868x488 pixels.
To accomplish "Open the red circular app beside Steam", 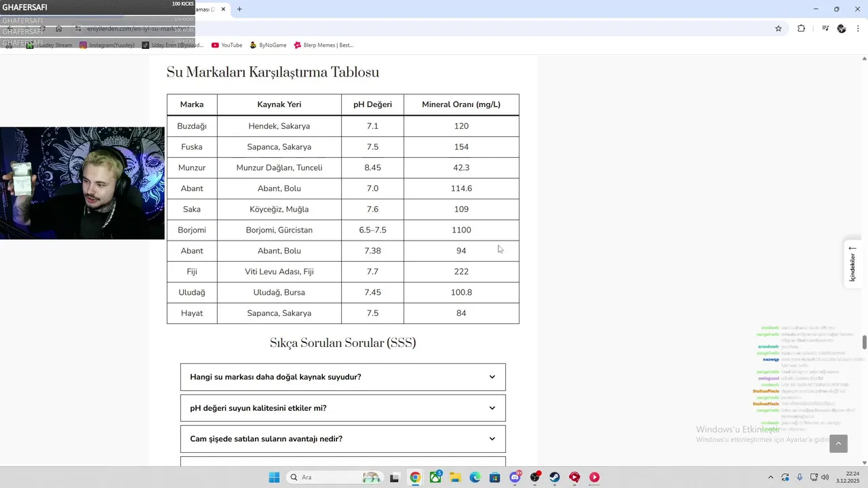I will [x=574, y=477].
